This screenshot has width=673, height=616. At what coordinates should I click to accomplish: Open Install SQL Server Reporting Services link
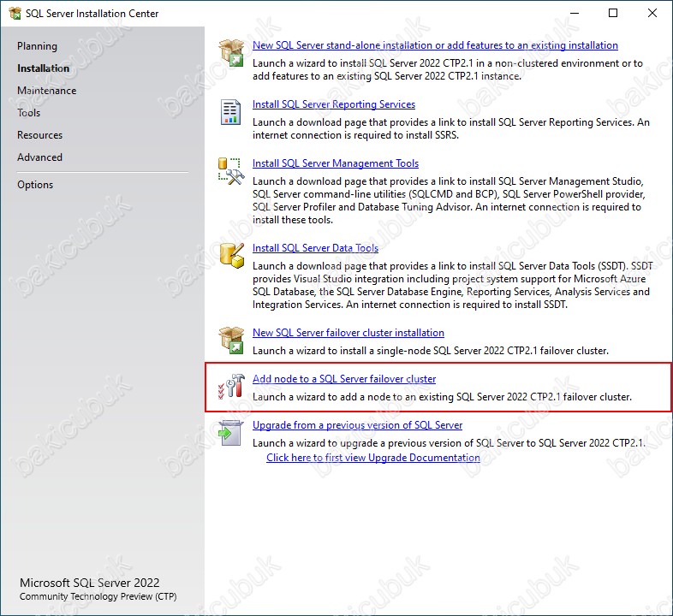click(334, 104)
